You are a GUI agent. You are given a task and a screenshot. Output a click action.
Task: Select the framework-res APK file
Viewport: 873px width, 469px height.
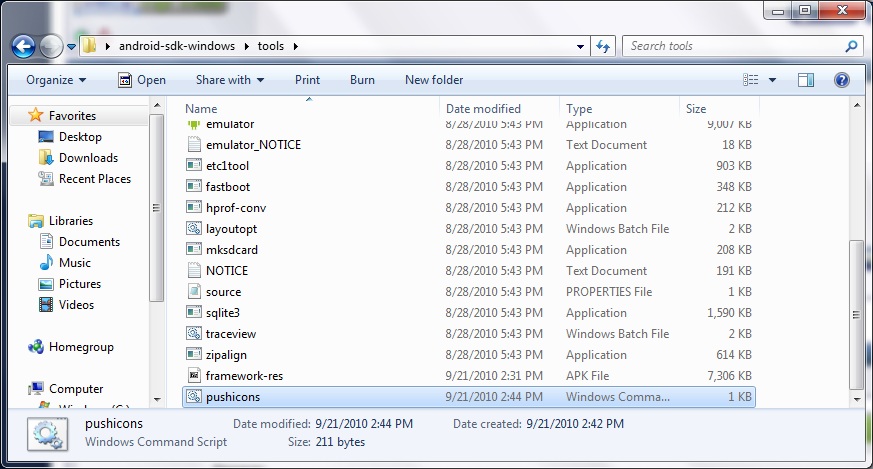click(244, 376)
